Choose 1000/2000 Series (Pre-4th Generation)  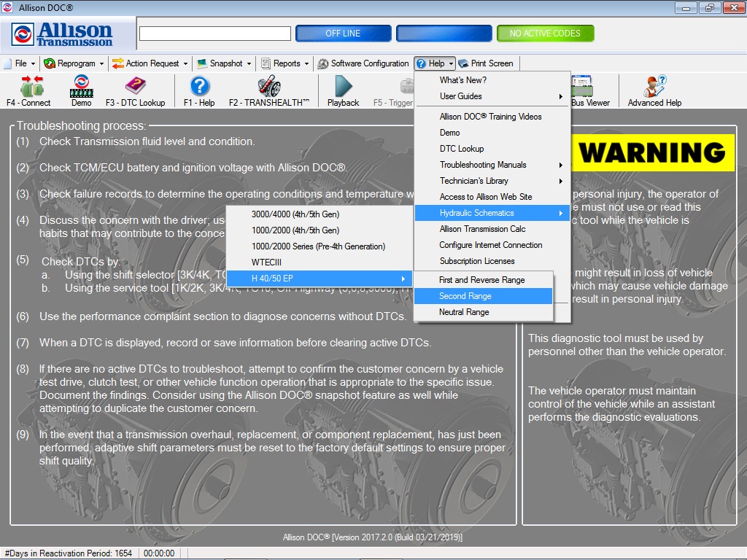[319, 246]
